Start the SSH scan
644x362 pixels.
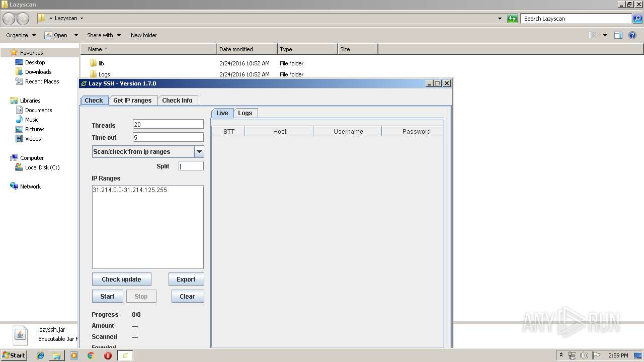coord(107,297)
